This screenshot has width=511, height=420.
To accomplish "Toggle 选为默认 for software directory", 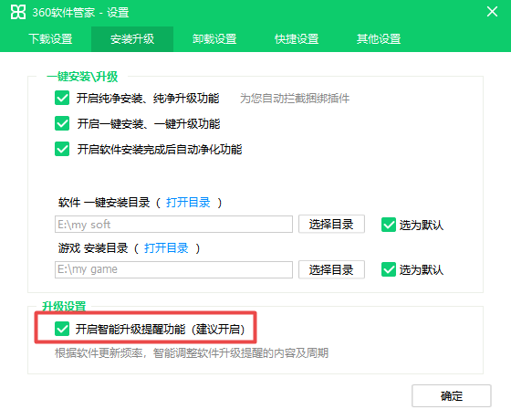I will coord(389,225).
